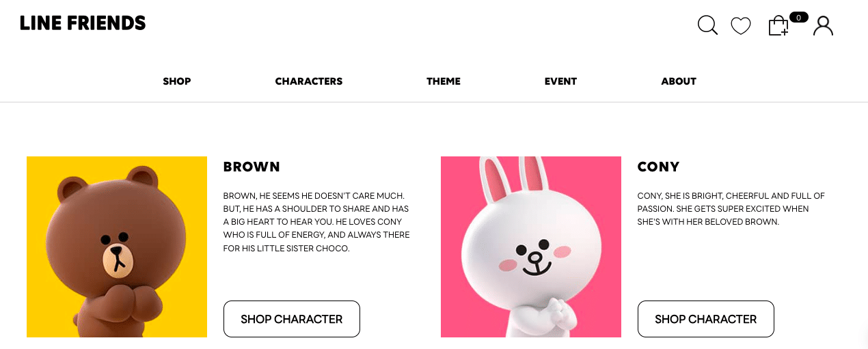The height and width of the screenshot is (349, 868).
Task: Open the ABOUT menu
Action: tap(679, 81)
